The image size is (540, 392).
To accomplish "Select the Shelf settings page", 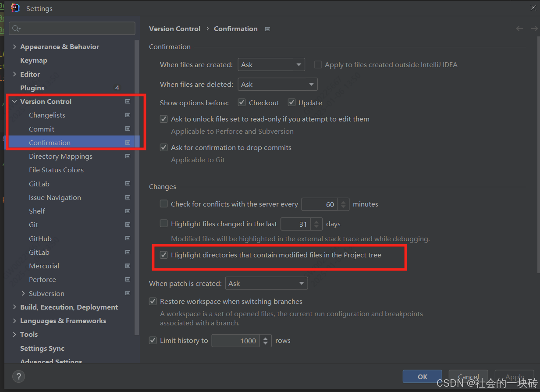I will pyautogui.click(x=37, y=211).
